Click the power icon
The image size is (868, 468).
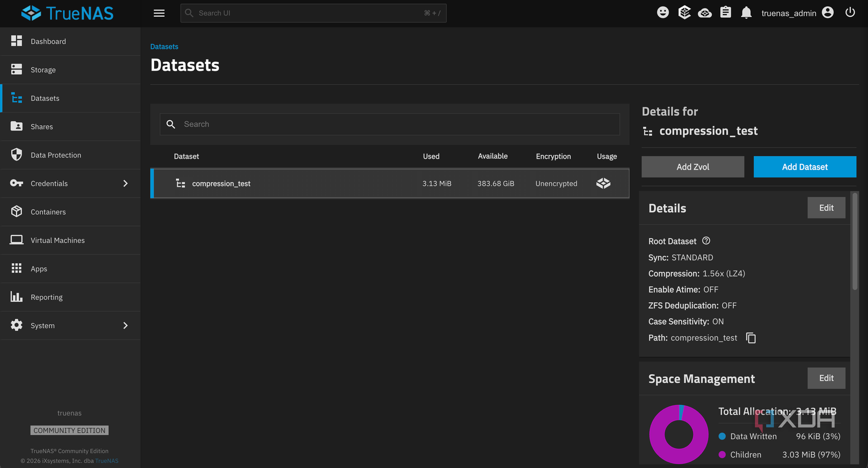850,12
